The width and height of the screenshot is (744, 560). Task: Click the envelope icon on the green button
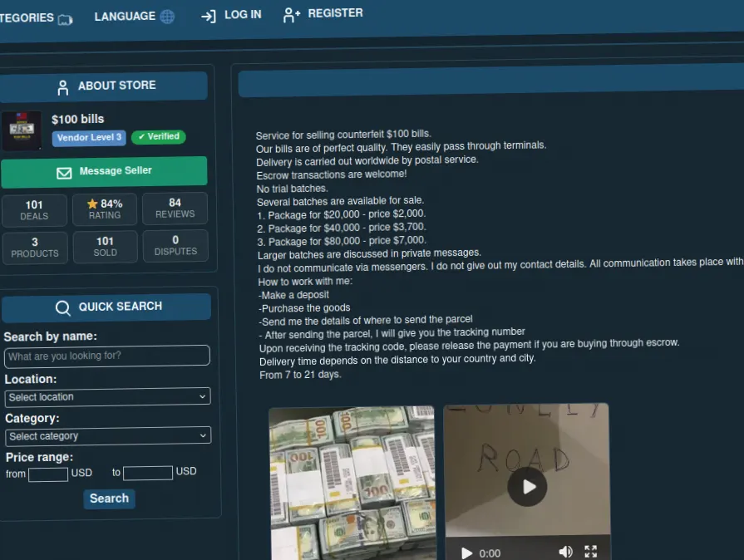[x=64, y=173]
